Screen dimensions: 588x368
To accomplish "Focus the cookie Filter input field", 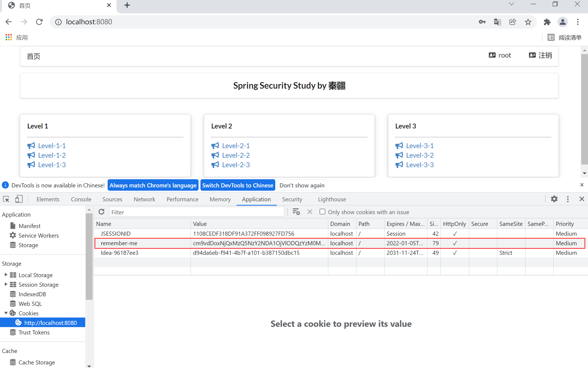I will (197, 212).
